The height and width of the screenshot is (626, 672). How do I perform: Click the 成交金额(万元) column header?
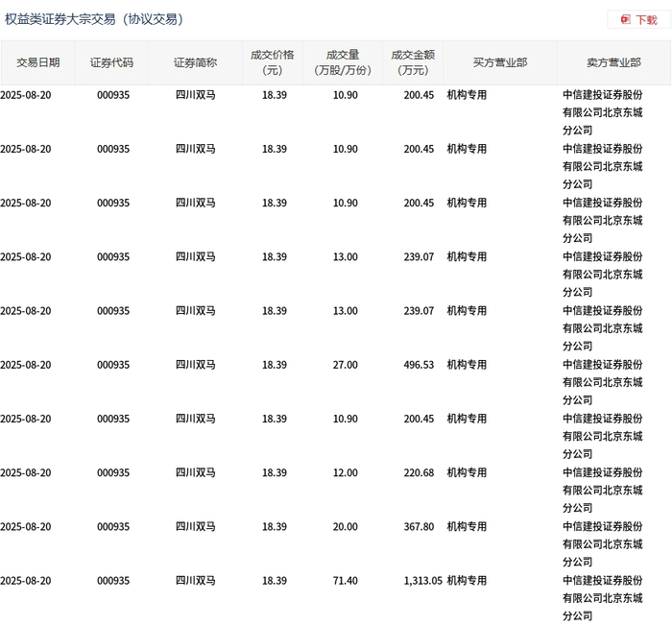pos(413,62)
